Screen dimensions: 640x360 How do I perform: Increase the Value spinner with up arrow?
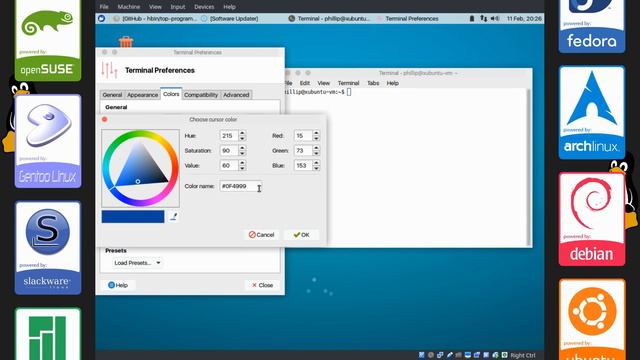click(x=242, y=162)
